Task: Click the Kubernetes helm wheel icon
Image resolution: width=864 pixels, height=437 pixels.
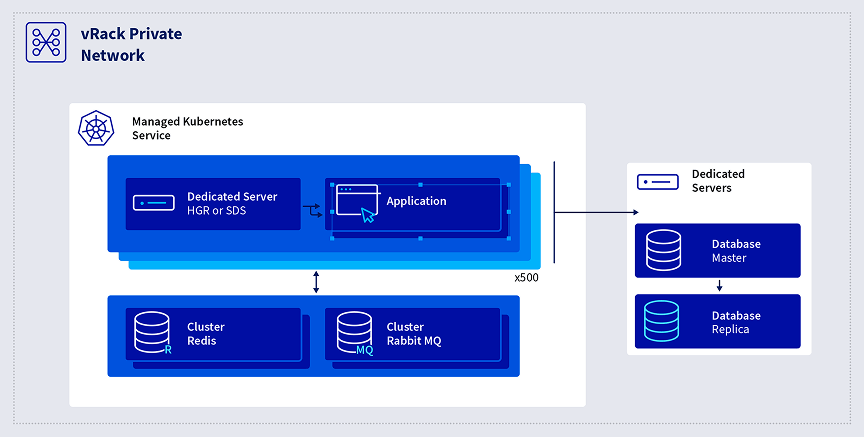Action: [x=96, y=128]
